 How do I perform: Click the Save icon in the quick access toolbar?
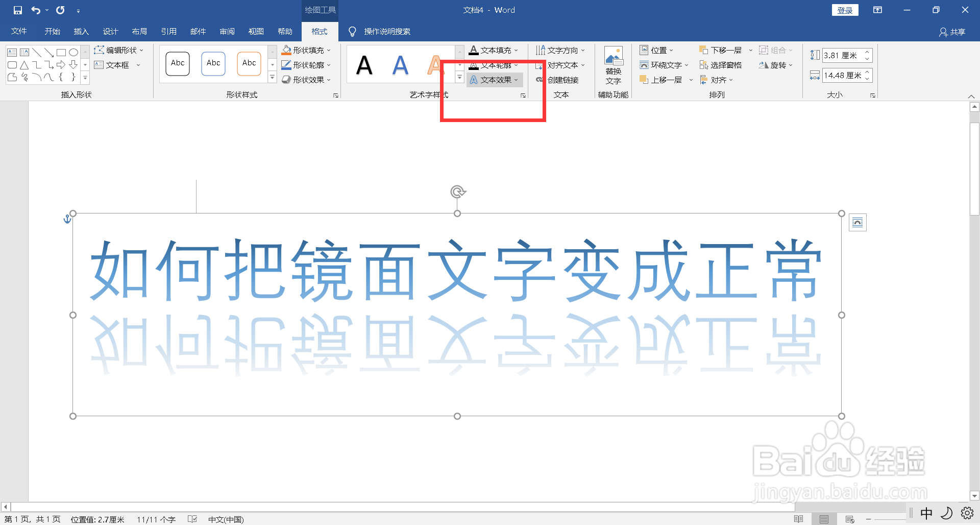pyautogui.click(x=18, y=10)
